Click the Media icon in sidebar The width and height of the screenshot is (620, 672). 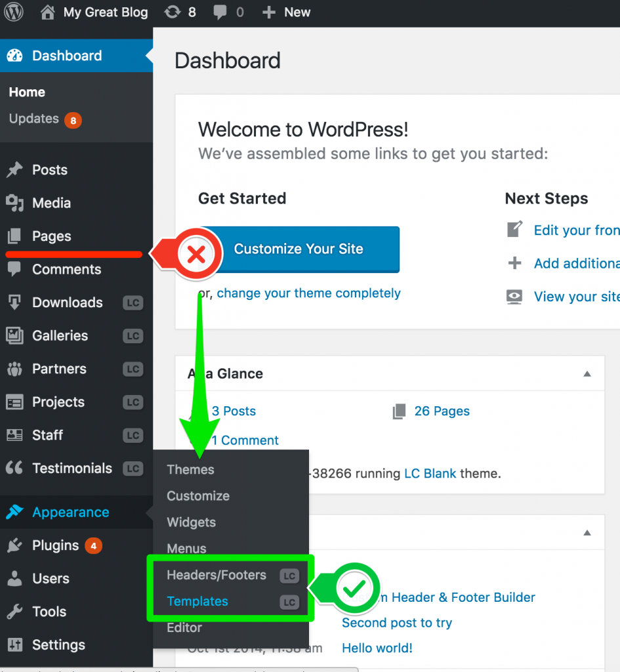pos(14,203)
